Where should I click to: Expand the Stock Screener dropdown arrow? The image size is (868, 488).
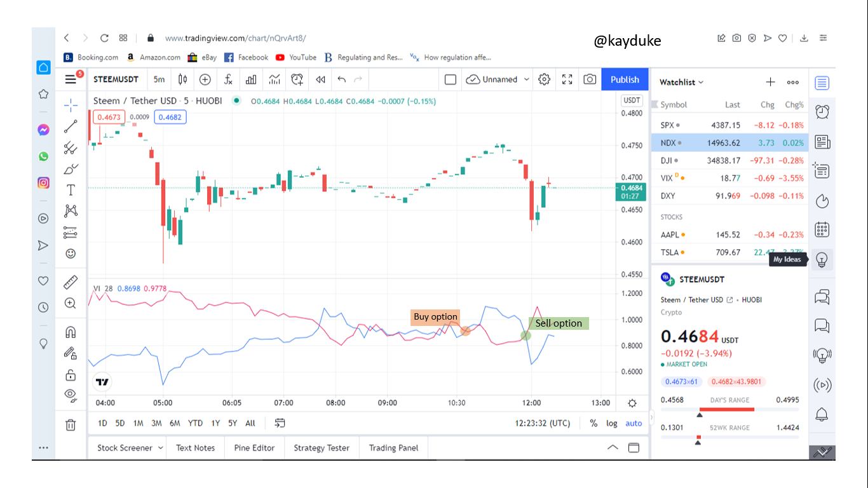tap(160, 448)
